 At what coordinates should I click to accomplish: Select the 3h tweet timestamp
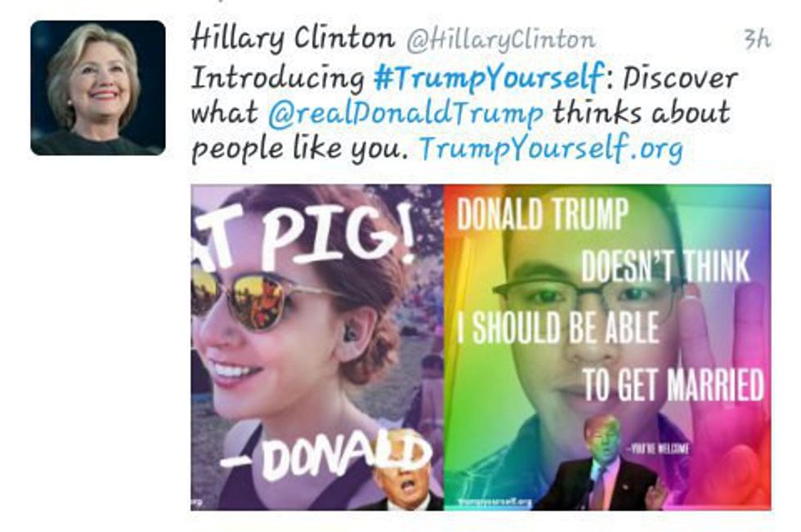757,38
